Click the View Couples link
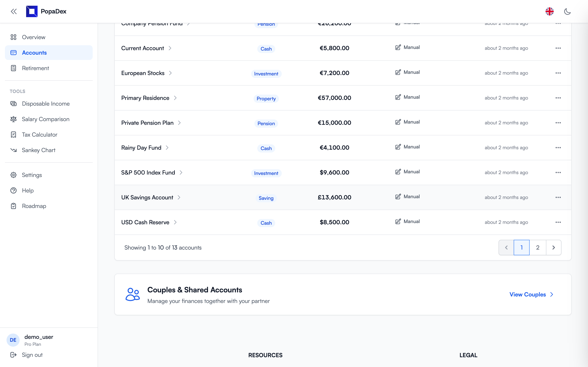 [531, 294]
